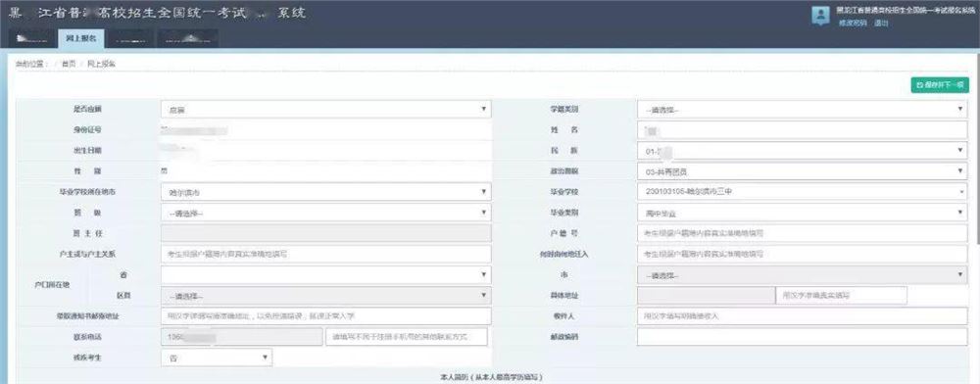Open the 民族 dropdown
The height and width of the screenshot is (384, 980).
click(802, 151)
